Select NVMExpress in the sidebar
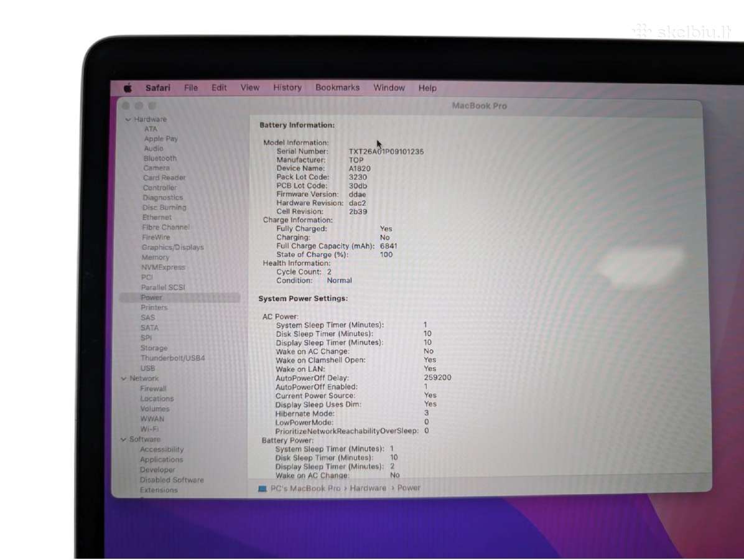The image size is (744, 560). pyautogui.click(x=163, y=267)
